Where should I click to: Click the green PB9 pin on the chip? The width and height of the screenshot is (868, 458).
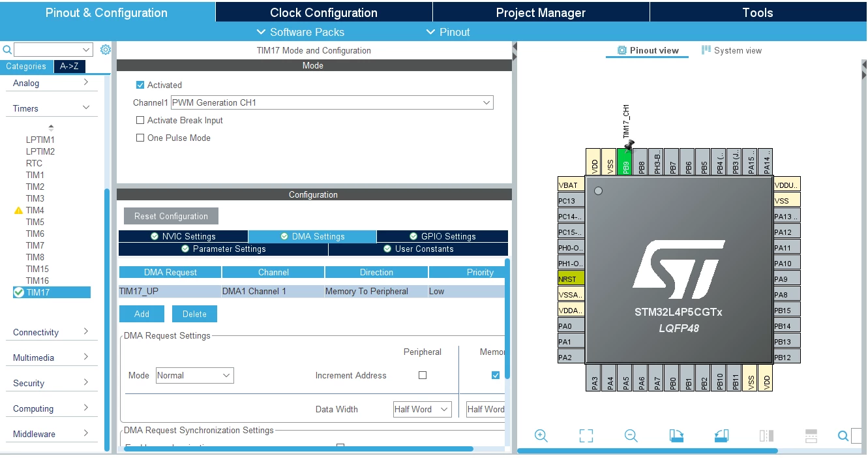click(625, 162)
